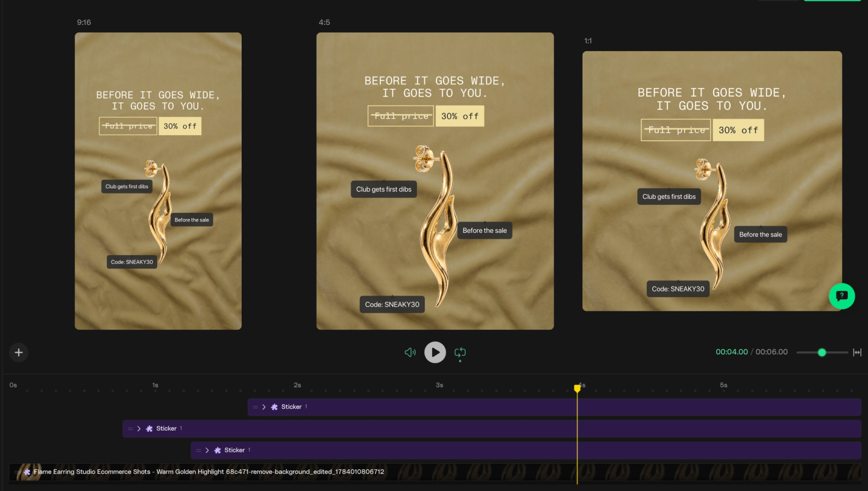Select the 1:1 format label
Screen dimensions: 868x491
pos(588,41)
